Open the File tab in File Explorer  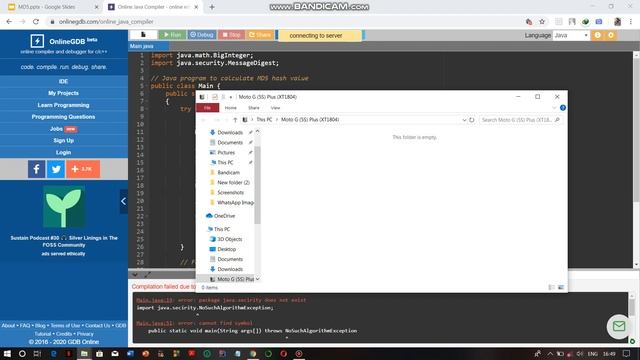tap(207, 108)
